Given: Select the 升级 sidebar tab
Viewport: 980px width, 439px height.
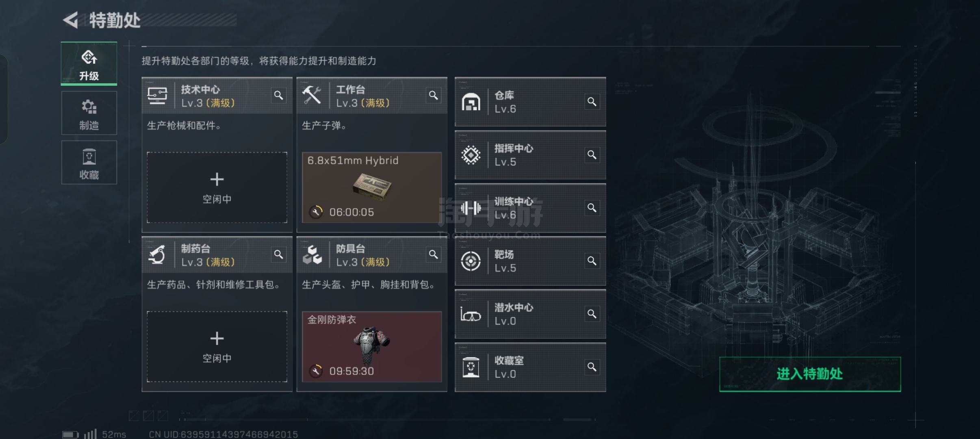Looking at the screenshot, I should point(89,64).
